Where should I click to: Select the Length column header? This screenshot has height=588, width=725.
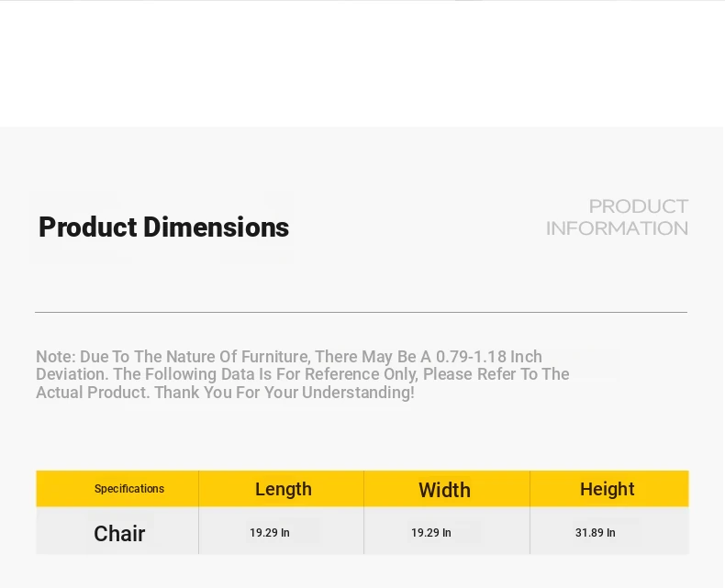[x=283, y=489]
